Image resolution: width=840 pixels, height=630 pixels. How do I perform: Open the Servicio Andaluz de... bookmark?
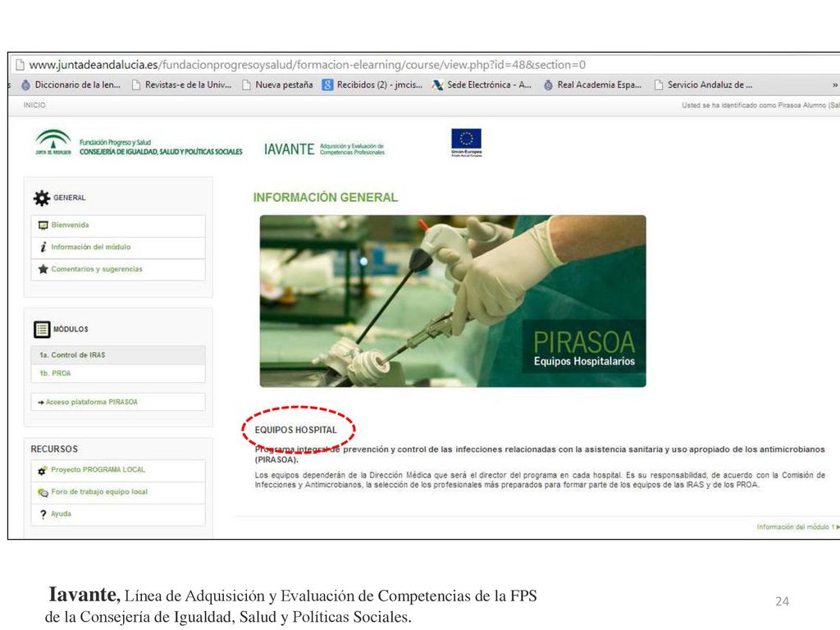click(703, 84)
